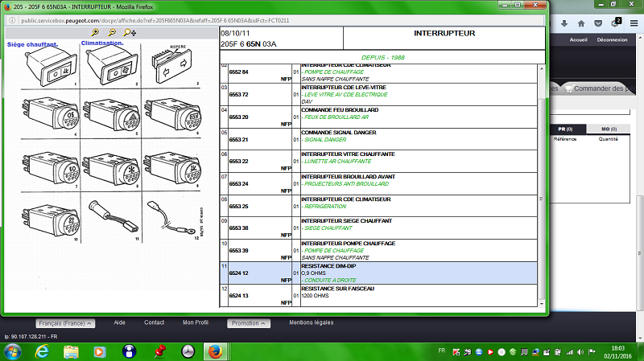Viewport: 644px width, 361px height.
Task: Select part reference 6553 21
Action: click(238, 139)
